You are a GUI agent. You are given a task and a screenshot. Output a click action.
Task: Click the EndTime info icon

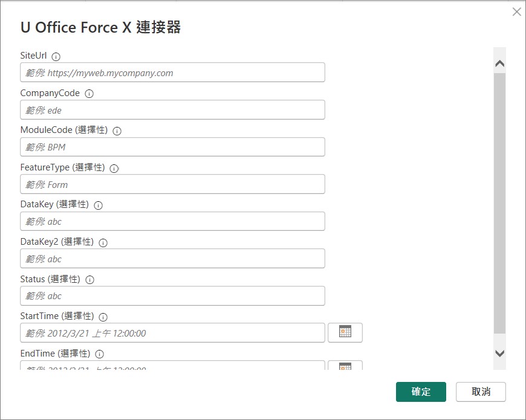(100, 354)
